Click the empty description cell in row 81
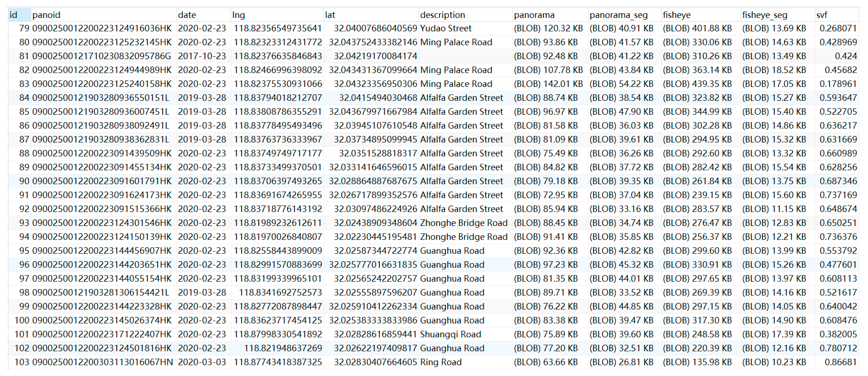The image size is (868, 376). 465,56
